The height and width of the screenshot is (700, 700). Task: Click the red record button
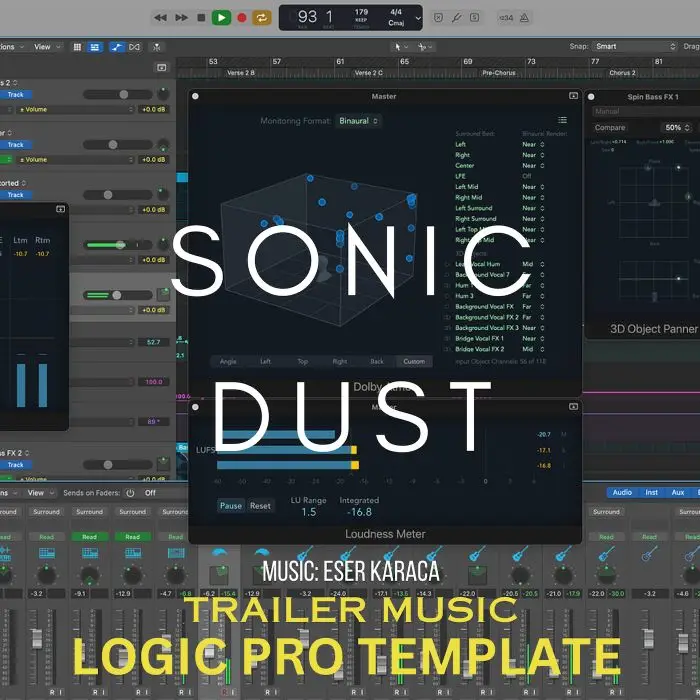[x=242, y=18]
